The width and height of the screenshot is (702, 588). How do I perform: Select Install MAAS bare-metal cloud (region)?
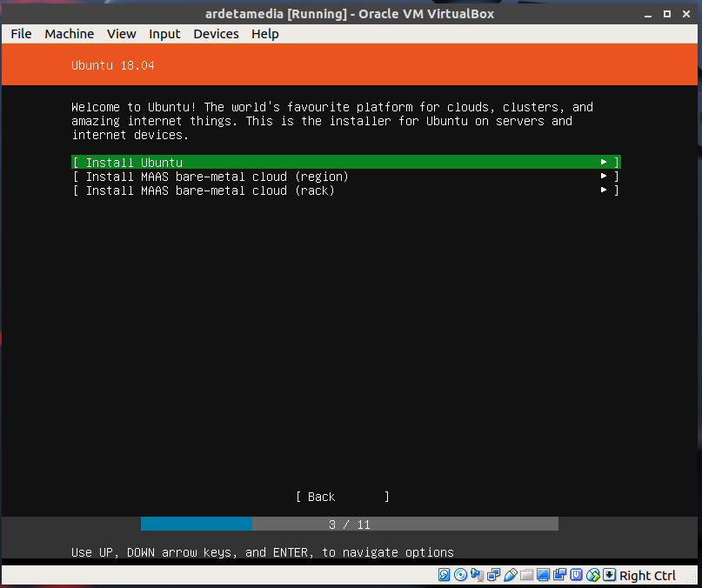(x=217, y=177)
